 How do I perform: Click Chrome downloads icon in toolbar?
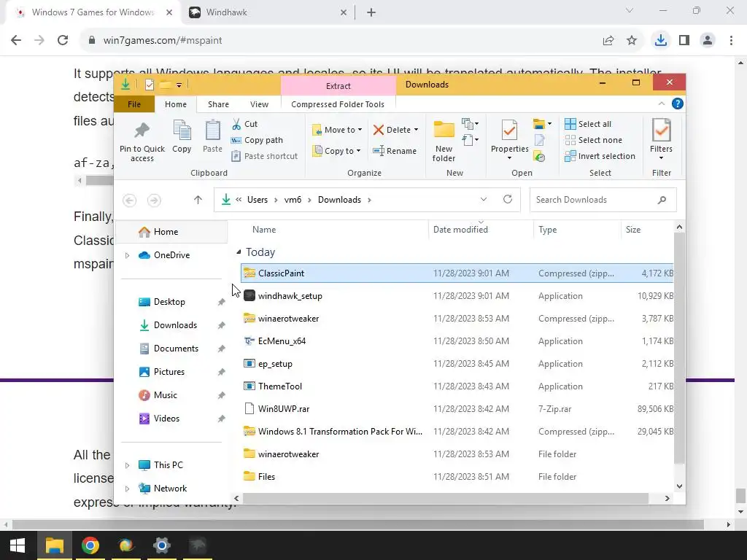pos(660,41)
